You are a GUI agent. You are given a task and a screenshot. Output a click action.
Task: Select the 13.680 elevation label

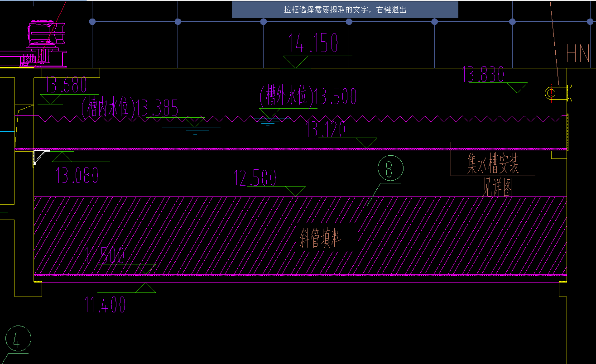(66, 85)
